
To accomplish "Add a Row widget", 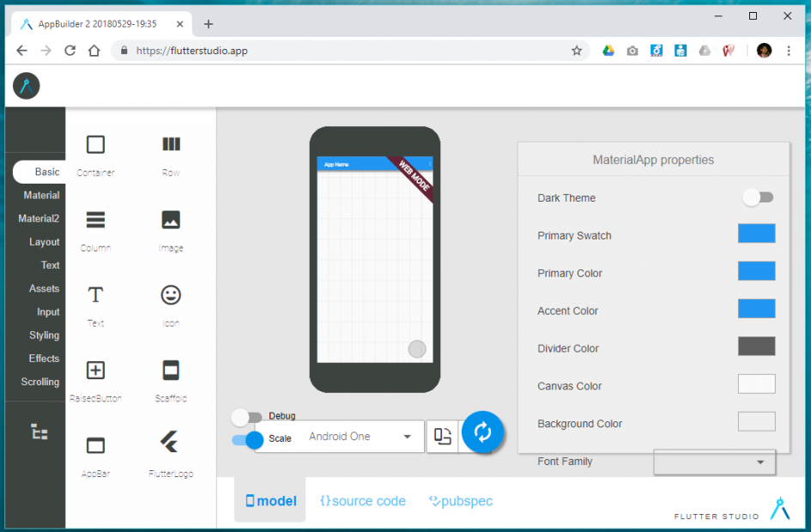I will 170,144.
